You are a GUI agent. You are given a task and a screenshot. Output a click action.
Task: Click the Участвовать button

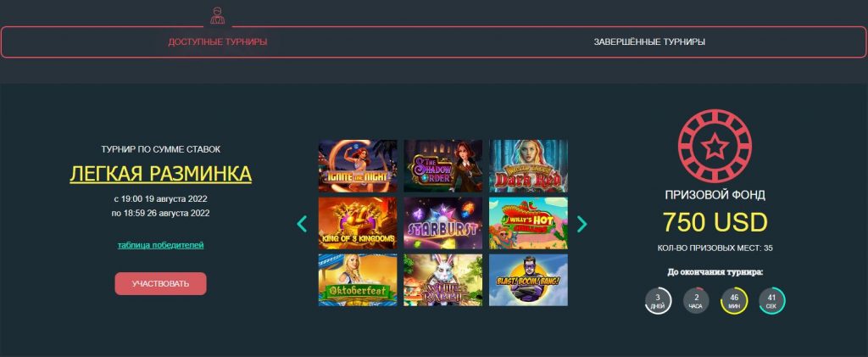coord(160,283)
